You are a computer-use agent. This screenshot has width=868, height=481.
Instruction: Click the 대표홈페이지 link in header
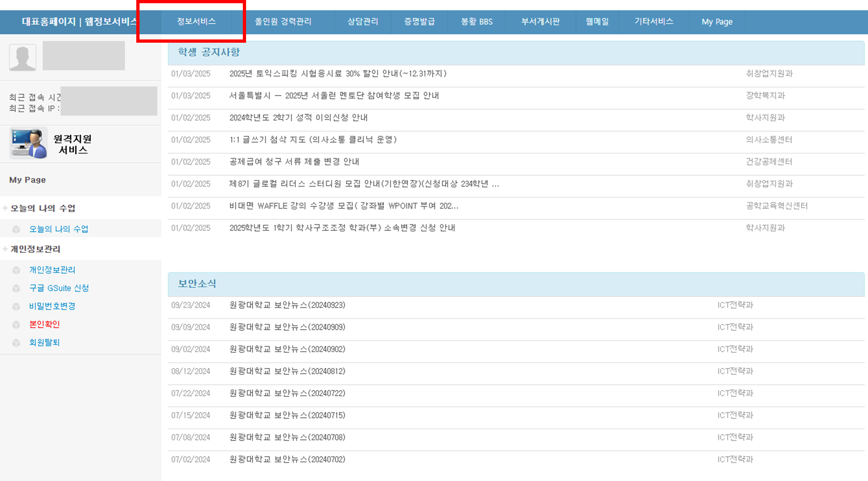[x=49, y=22]
